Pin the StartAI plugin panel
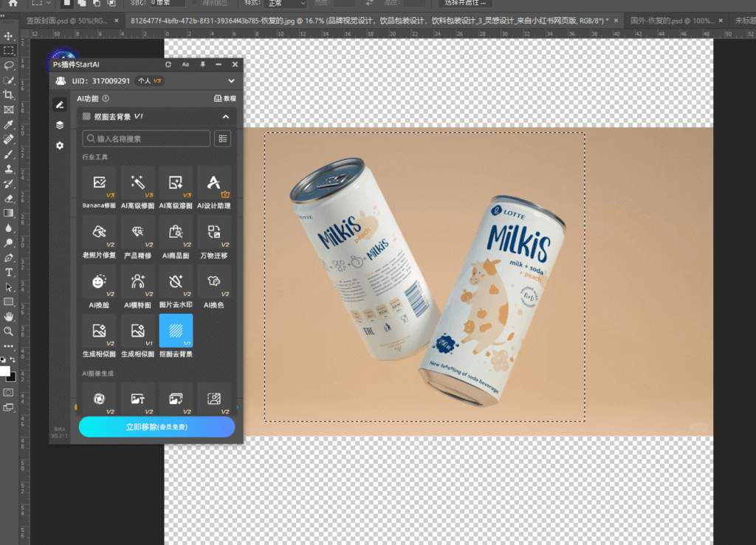The height and width of the screenshot is (545, 756). click(x=203, y=65)
